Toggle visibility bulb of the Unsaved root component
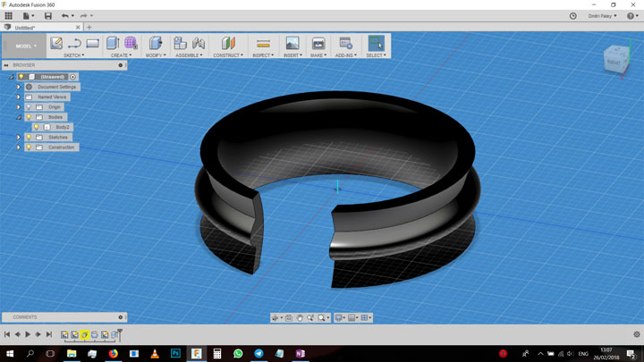 click(x=21, y=77)
